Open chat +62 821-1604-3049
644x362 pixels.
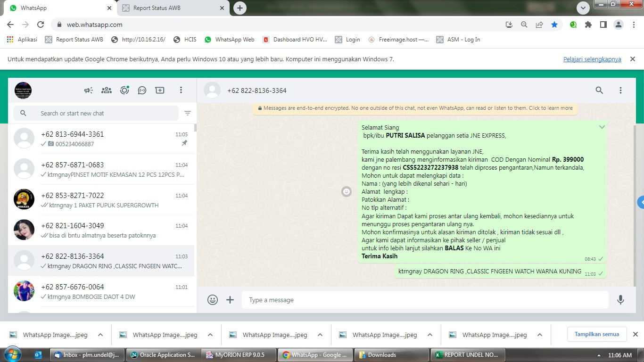click(101, 230)
